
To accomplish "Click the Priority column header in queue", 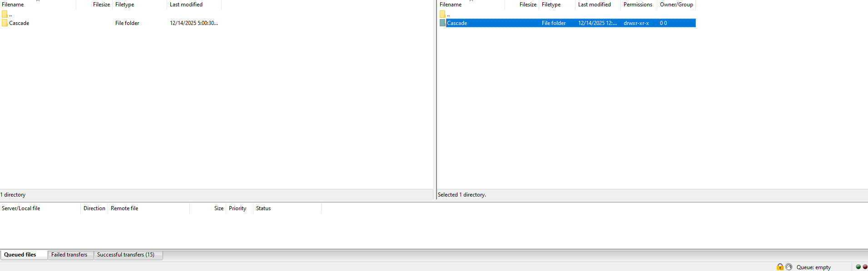I will click(x=238, y=208).
